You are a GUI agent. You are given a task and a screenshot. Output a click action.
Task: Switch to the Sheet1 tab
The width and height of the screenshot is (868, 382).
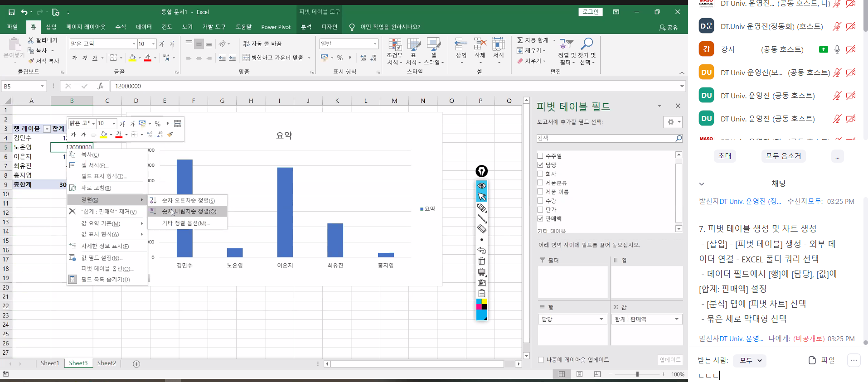point(49,363)
